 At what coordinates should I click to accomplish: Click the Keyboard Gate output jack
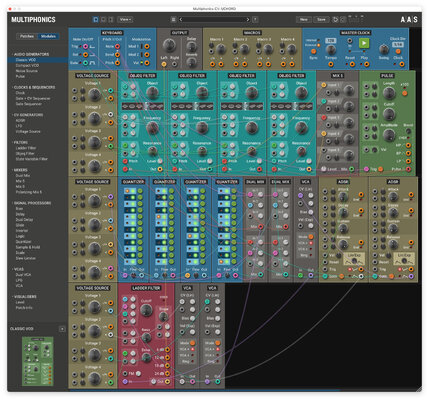coord(86,63)
